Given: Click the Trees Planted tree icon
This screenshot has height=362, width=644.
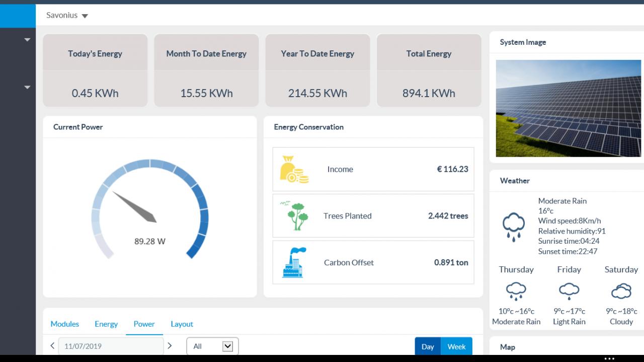Looking at the screenshot, I should pyautogui.click(x=294, y=215).
